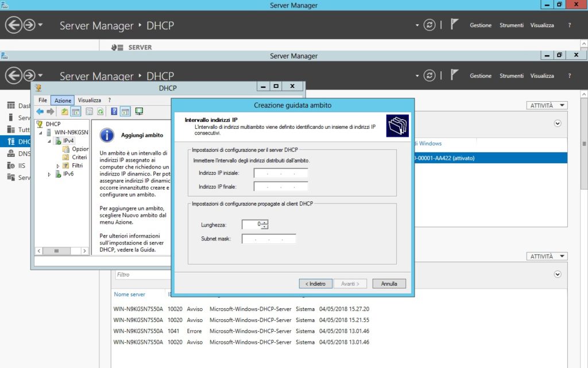Open the File menu in DHCP console
Viewport: 588px width, 368px height.
42,100
